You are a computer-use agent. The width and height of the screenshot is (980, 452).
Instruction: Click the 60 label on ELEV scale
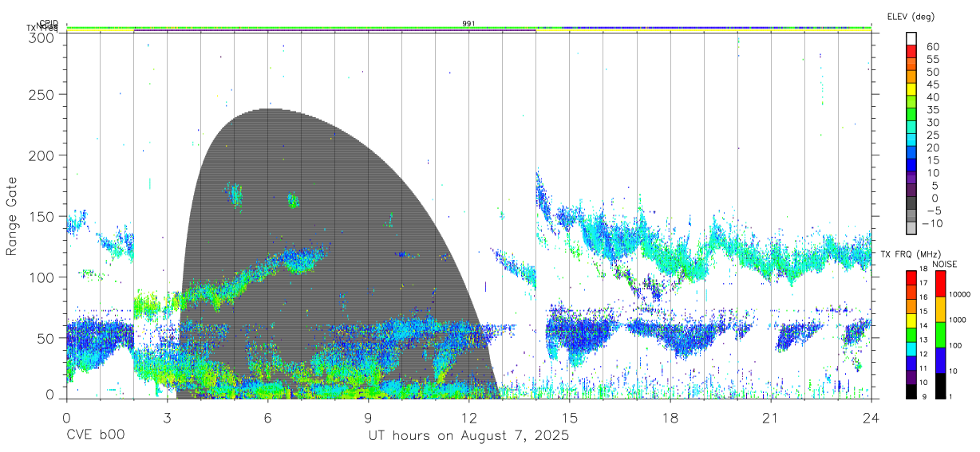tap(933, 47)
